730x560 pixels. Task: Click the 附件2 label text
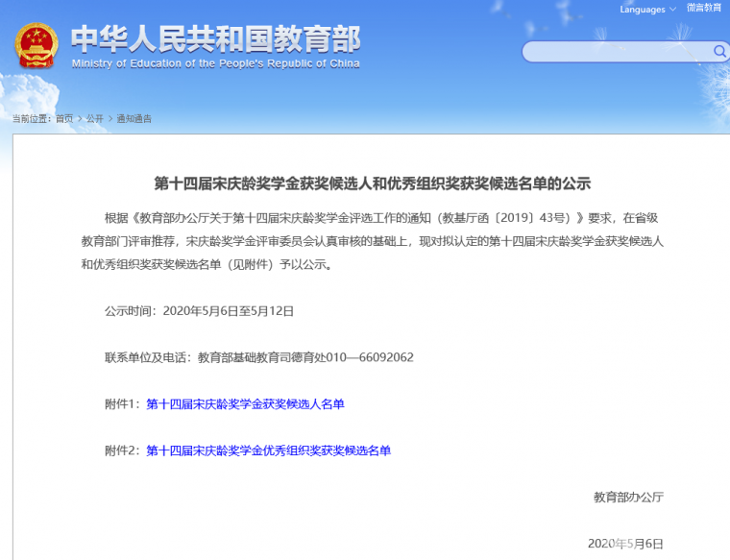pos(123,450)
